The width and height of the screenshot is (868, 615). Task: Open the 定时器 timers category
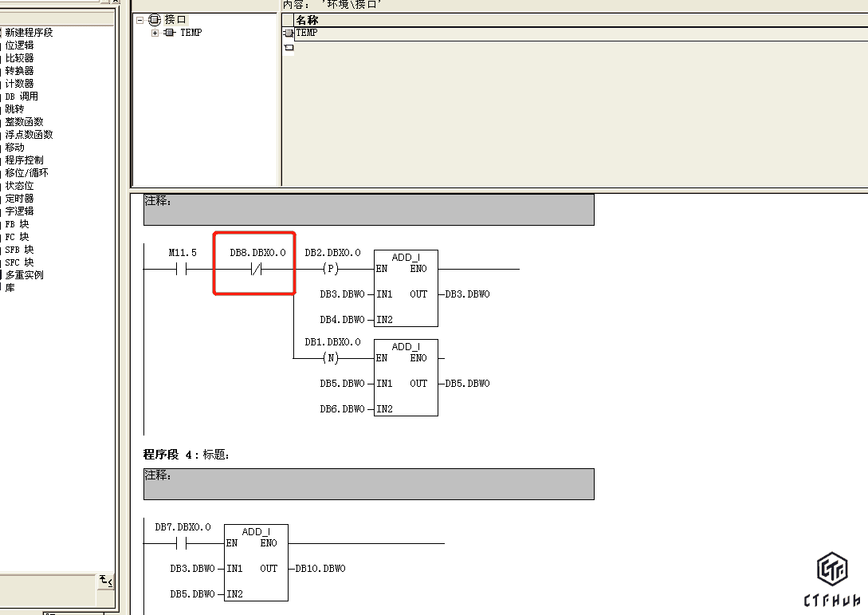pos(19,199)
